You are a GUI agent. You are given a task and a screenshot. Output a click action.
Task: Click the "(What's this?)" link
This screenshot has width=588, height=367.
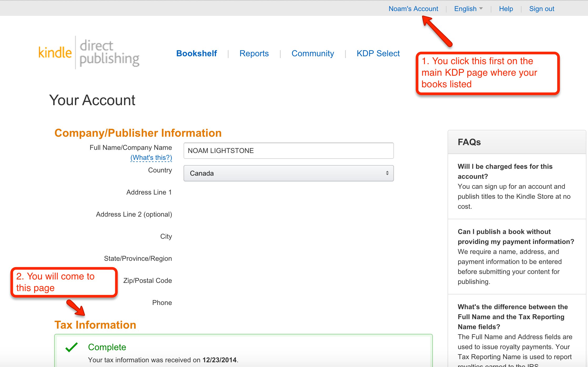pos(151,157)
